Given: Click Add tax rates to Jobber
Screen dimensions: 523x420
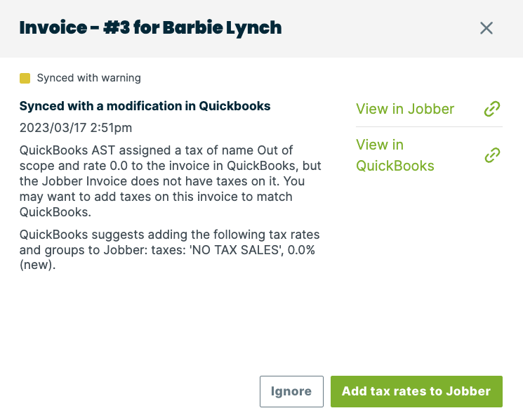Looking at the screenshot, I should tap(416, 391).
